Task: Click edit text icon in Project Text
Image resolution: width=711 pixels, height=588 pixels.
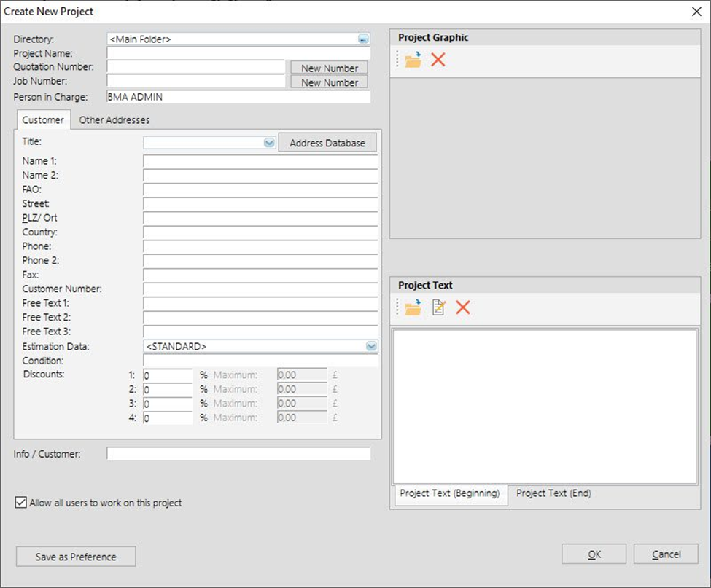Action: tap(438, 308)
